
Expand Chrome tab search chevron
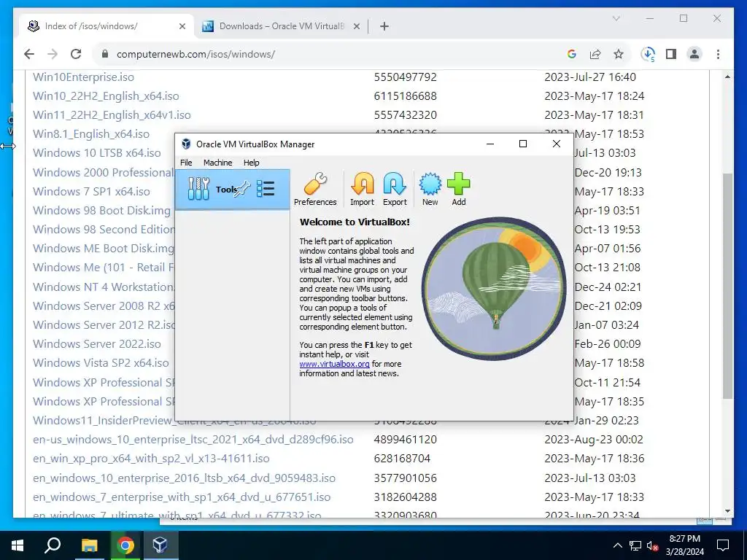click(616, 18)
